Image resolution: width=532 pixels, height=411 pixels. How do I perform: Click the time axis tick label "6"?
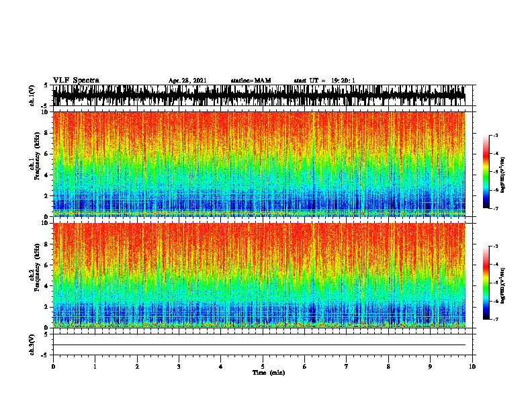tap(305, 367)
